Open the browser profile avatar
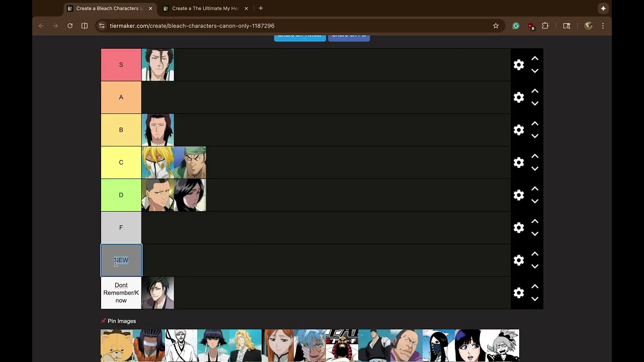Image resolution: width=644 pixels, height=362 pixels. pyautogui.click(x=588, y=26)
